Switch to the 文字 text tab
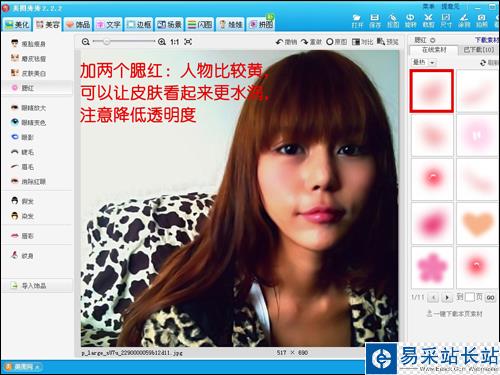Image resolution: width=500 pixels, height=375 pixels. coord(108,25)
